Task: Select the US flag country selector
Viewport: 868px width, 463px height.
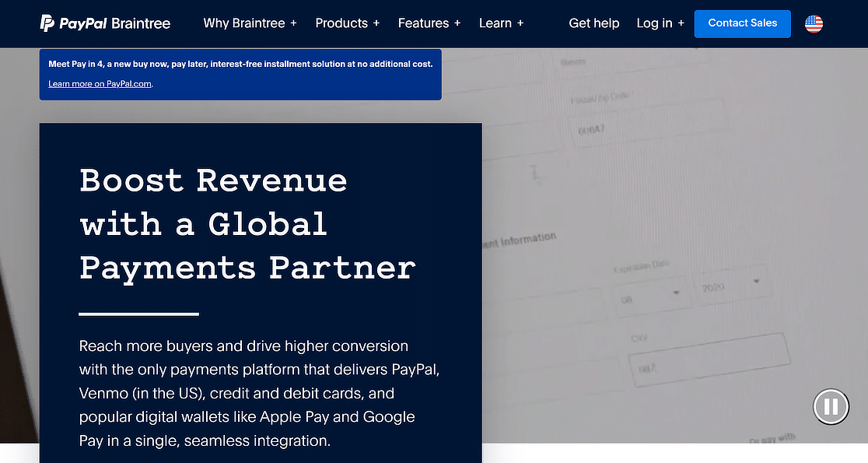Action: click(x=814, y=23)
